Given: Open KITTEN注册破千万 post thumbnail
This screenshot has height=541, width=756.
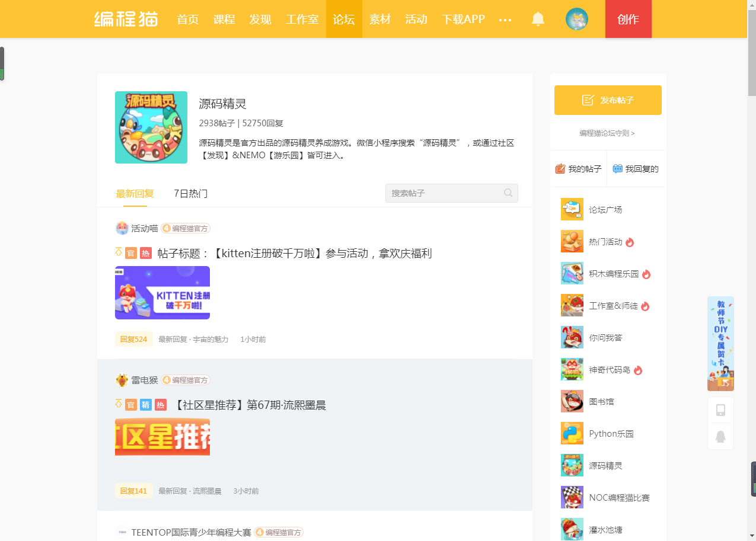Looking at the screenshot, I should point(162,293).
